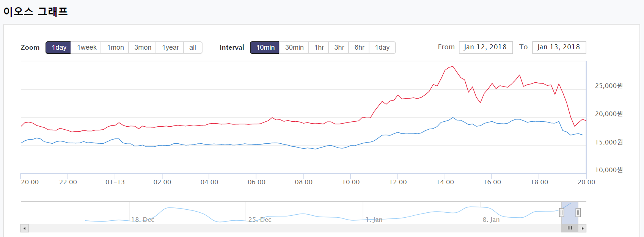Click the 20,000원 y-axis label
644x237 pixels.
[x=609, y=114]
